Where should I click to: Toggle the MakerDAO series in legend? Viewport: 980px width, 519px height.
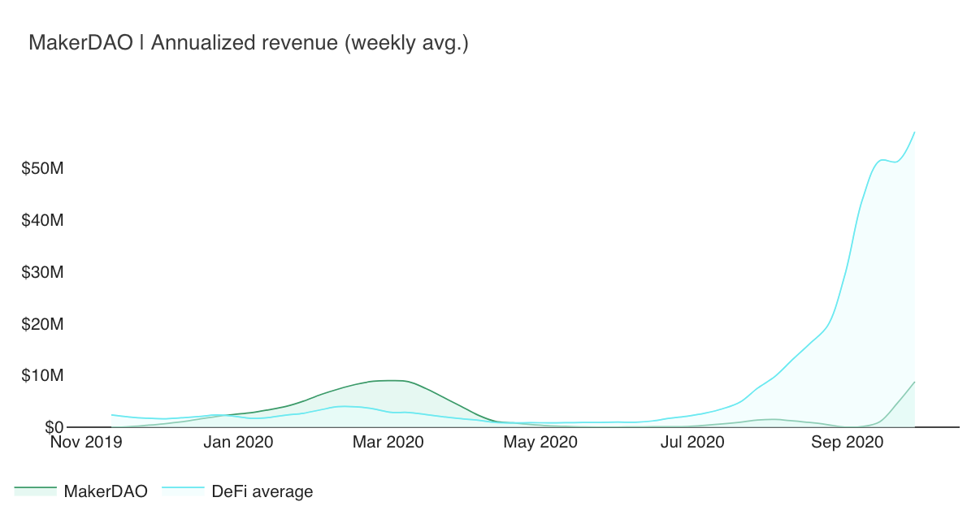point(105,491)
